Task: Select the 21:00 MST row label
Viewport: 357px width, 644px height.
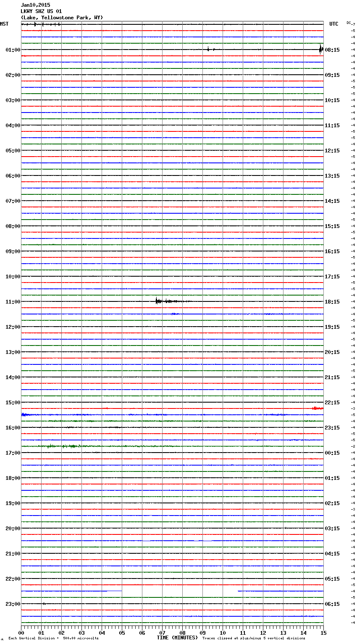Action: point(13,554)
